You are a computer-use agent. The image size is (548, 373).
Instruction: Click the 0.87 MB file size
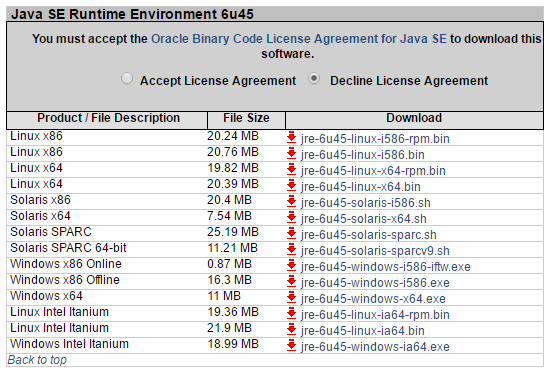230,264
